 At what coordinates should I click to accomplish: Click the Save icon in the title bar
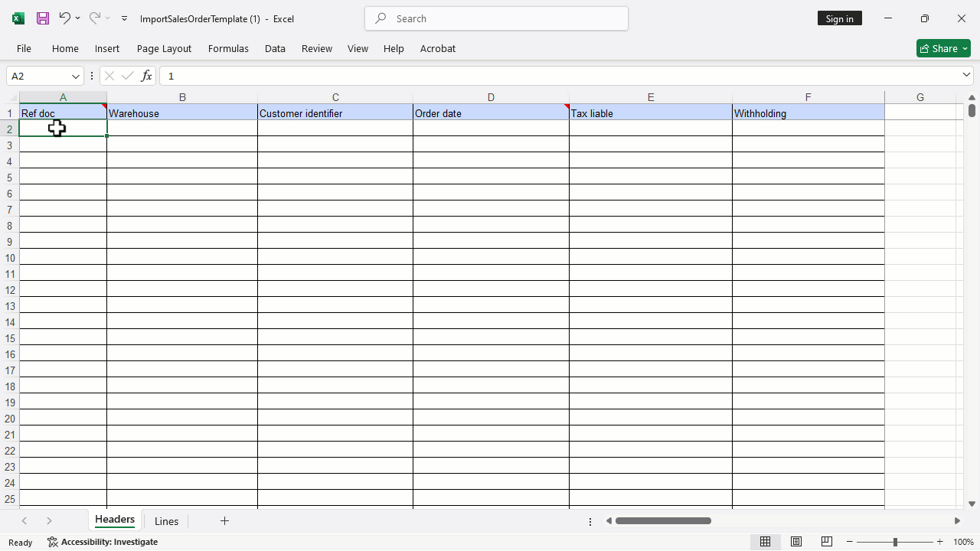pyautogui.click(x=43, y=18)
